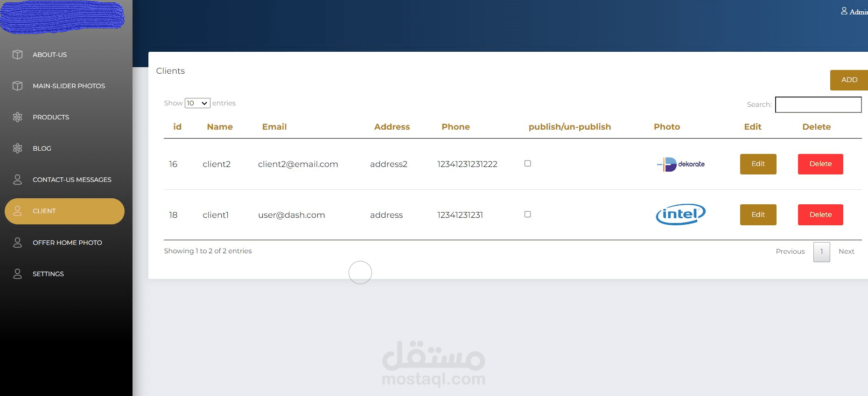Click the Offer Home Photo person icon
Screen dimensions: 868x396
(18, 243)
